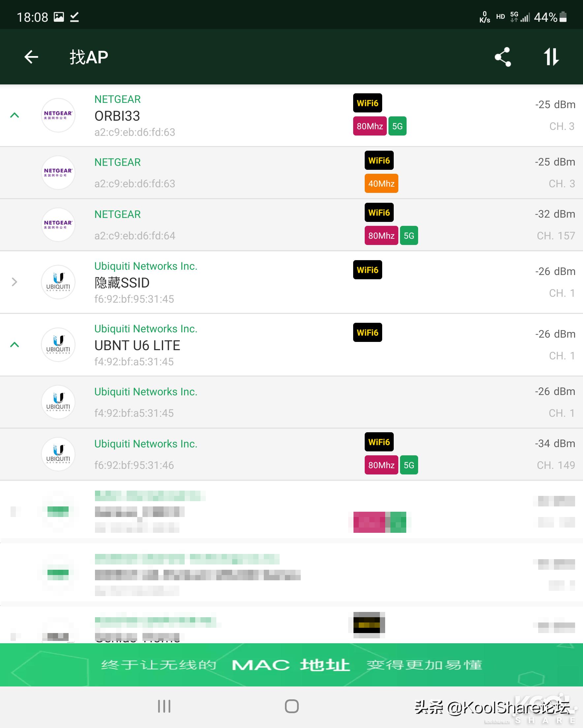Screen dimensions: 583x728
Task: Tap the NETGEAR vendor label above ORBI33
Action: [x=117, y=99]
